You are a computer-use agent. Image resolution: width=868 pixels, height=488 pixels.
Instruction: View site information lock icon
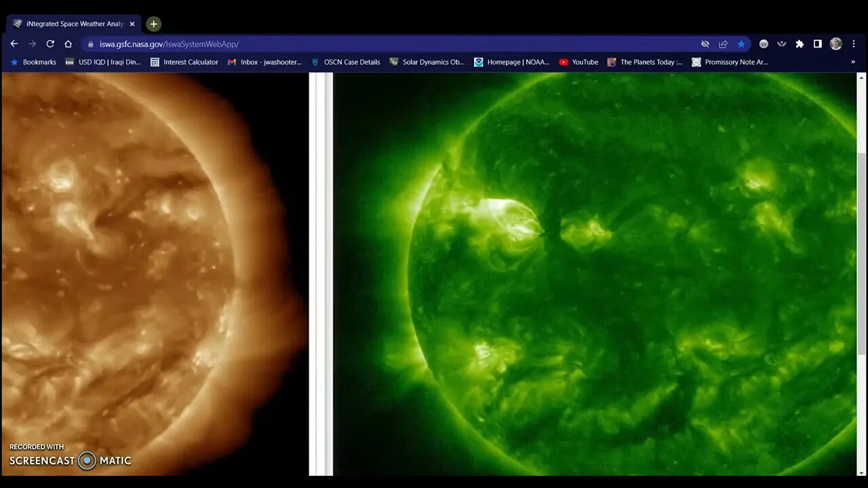coord(90,44)
